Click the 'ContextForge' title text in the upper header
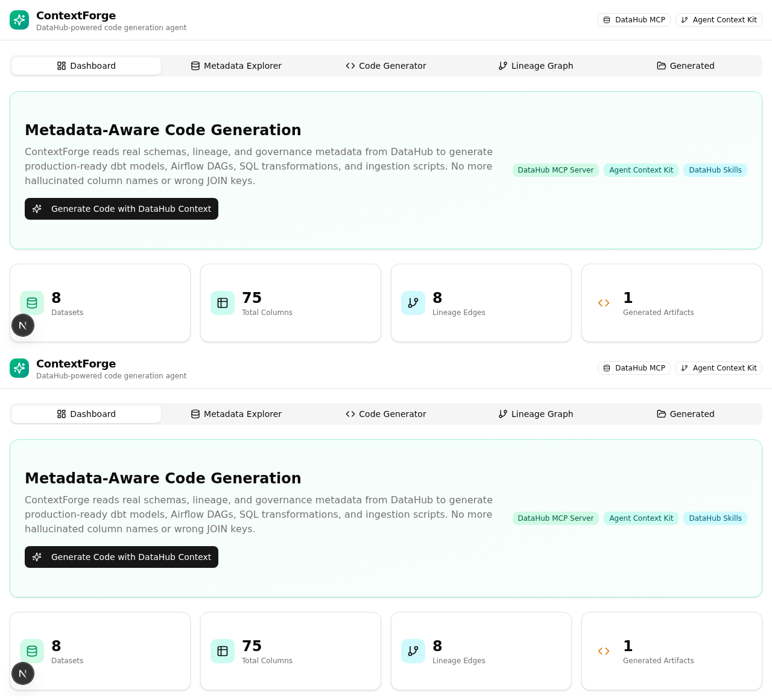This screenshot has height=700, width=772. coord(76,16)
